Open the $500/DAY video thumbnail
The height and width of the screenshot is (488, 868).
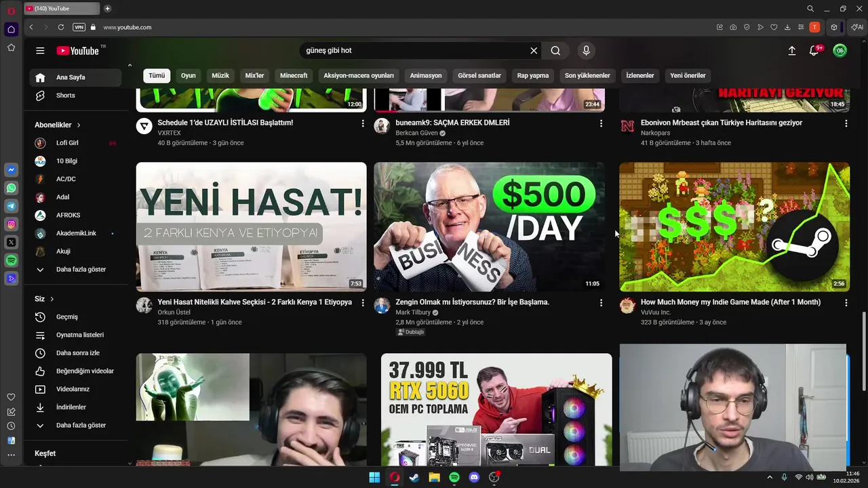point(489,227)
